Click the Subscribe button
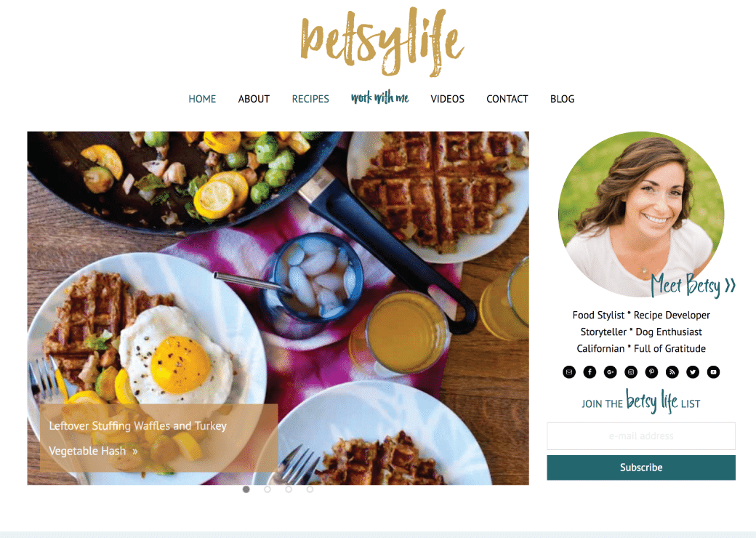The image size is (756, 538). pyautogui.click(x=641, y=467)
